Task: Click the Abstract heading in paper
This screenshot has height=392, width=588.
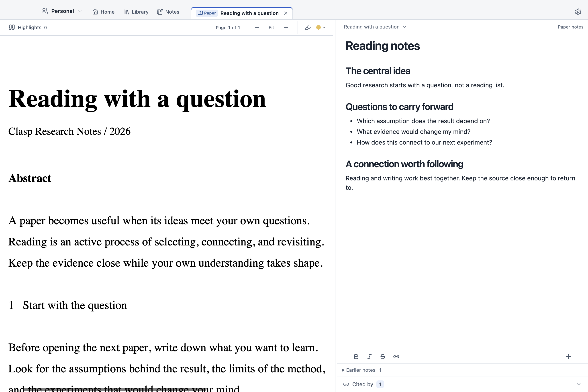Action: pyautogui.click(x=30, y=178)
